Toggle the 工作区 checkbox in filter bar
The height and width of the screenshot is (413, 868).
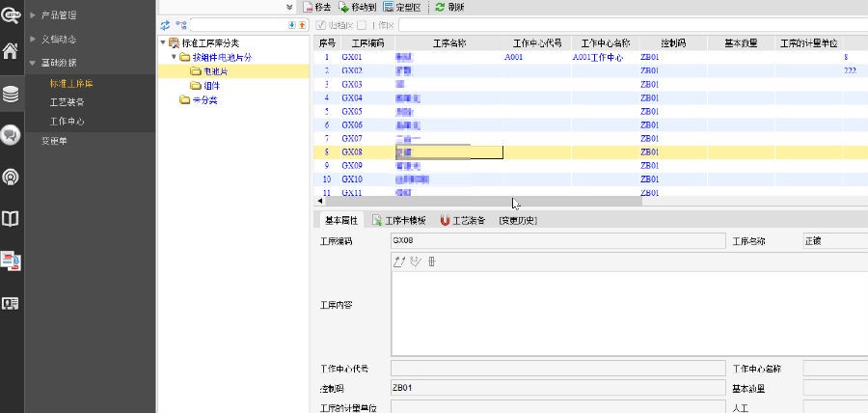click(x=362, y=24)
